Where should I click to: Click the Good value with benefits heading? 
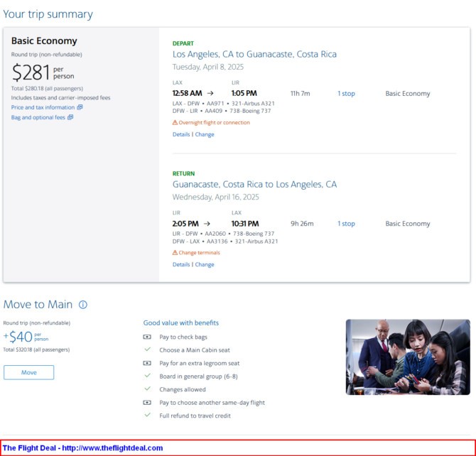181,322
